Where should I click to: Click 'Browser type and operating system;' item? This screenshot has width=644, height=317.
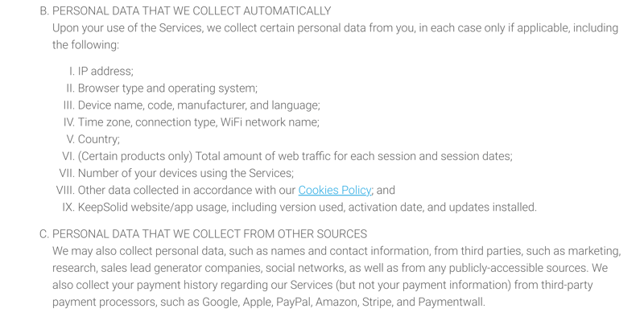click(167, 89)
